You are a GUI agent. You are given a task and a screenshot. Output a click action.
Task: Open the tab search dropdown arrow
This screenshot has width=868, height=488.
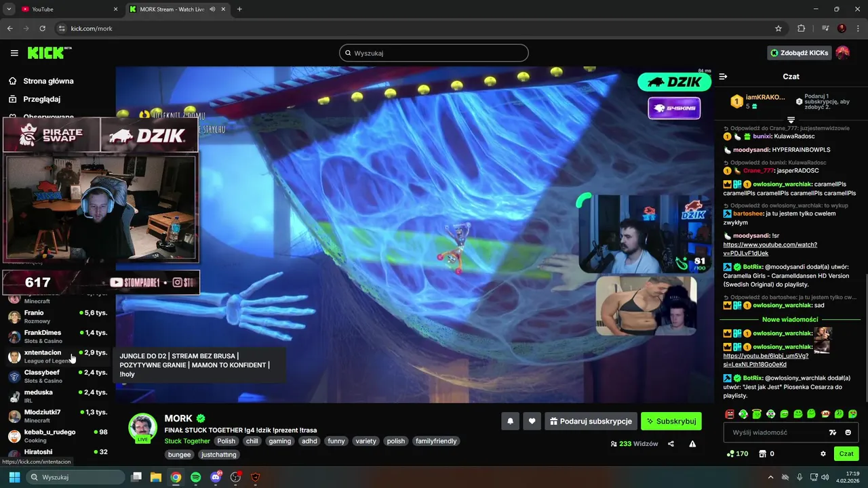pyautogui.click(x=9, y=9)
